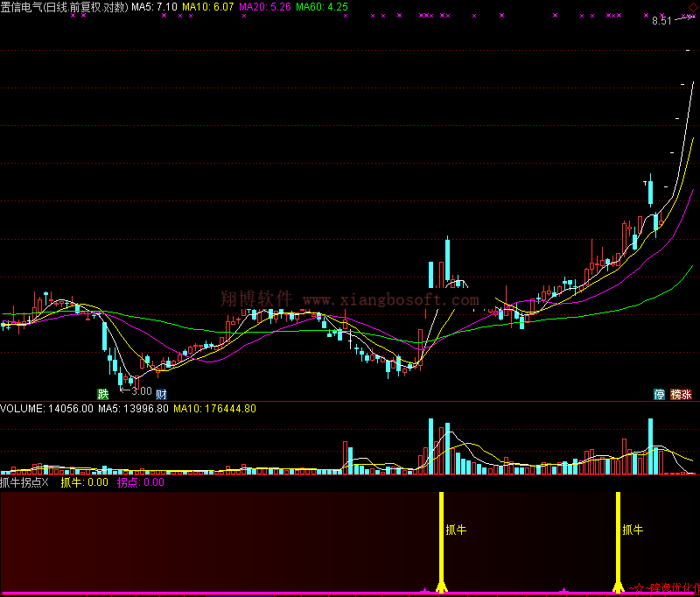Image resolution: width=700 pixels, height=597 pixels.
Task: Click the magenta MA20: 5.26 label
Action: 265,7
